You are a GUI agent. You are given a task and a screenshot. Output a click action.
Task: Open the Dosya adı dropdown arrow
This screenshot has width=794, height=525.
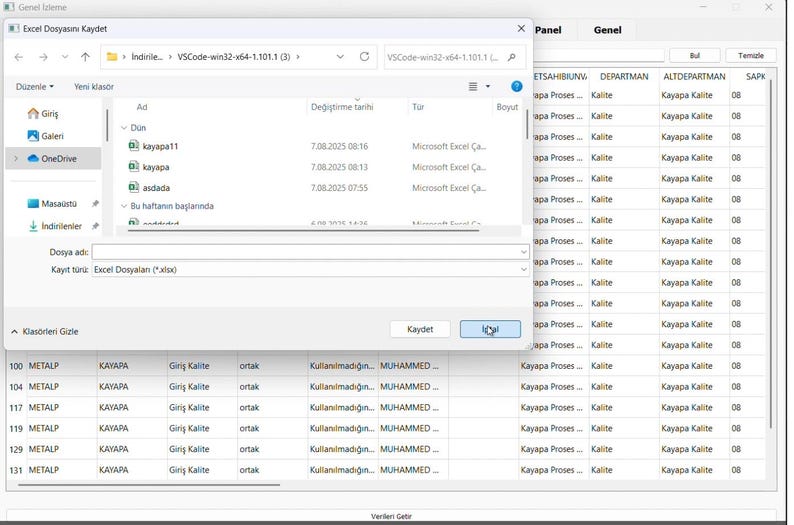[x=524, y=252]
